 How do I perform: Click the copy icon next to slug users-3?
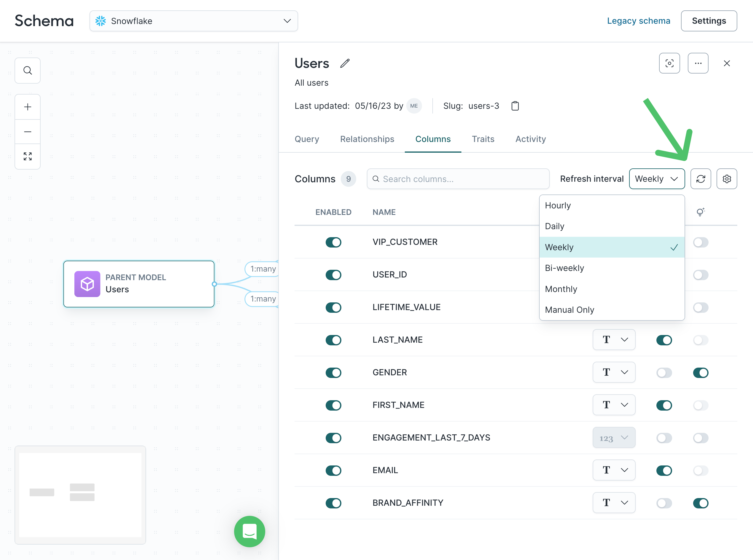pyautogui.click(x=514, y=106)
